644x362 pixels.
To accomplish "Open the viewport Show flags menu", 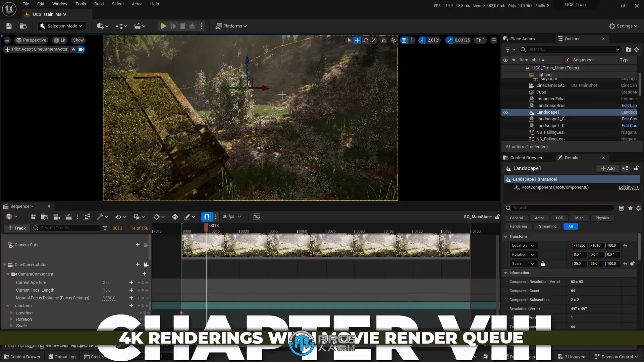I will 78,40.
